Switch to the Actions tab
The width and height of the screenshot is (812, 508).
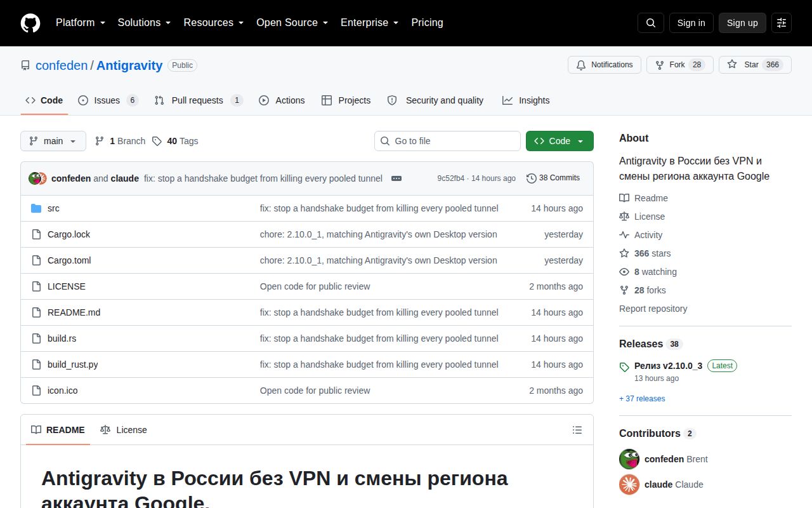coord(282,100)
